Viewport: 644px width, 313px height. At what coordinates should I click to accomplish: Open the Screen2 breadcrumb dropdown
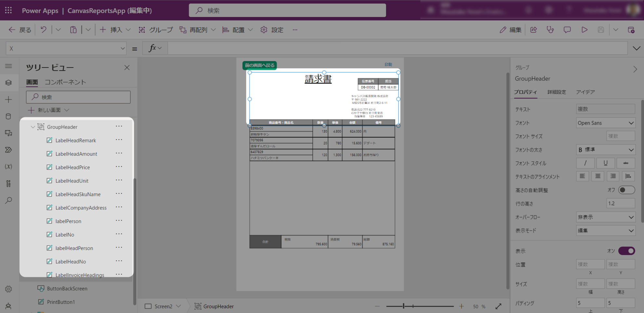(x=179, y=306)
